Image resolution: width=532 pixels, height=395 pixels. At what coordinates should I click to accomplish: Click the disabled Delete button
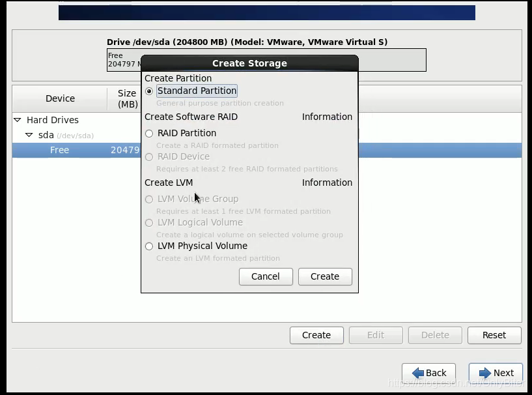(435, 335)
